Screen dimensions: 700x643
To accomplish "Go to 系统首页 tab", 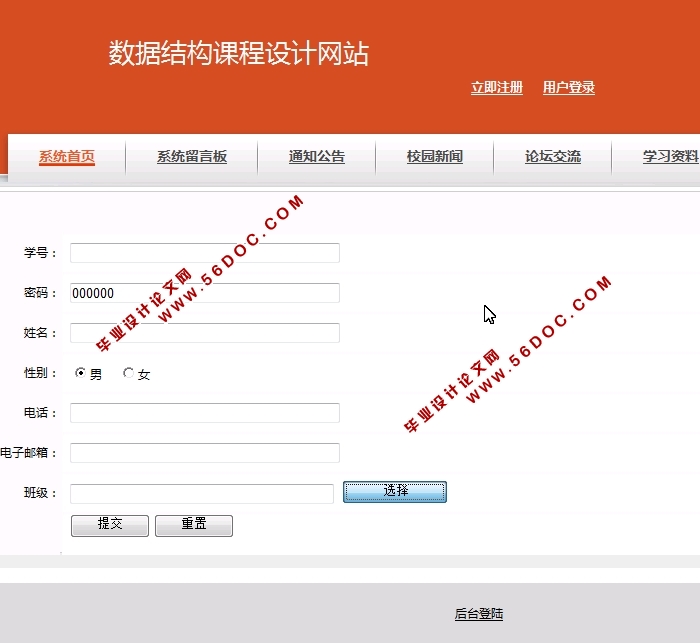I will pos(67,157).
